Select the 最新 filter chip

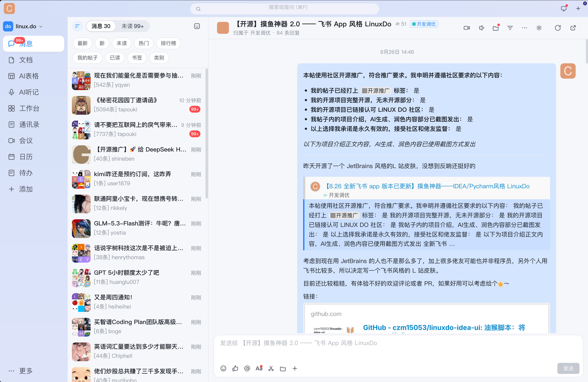click(83, 43)
